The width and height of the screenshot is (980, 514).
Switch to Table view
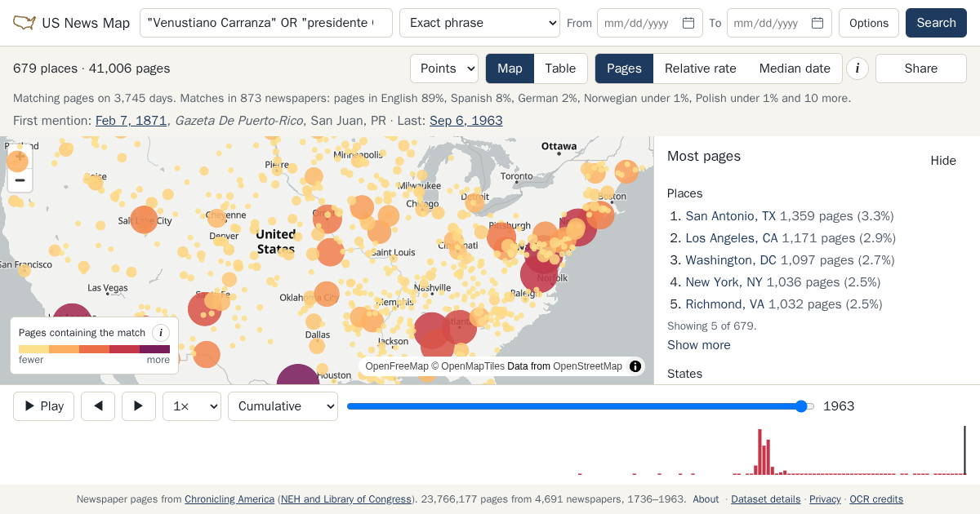click(560, 69)
